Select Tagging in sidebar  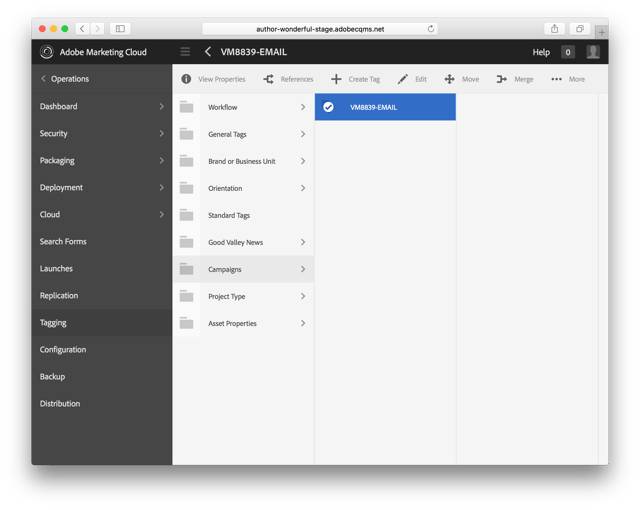[102, 322]
